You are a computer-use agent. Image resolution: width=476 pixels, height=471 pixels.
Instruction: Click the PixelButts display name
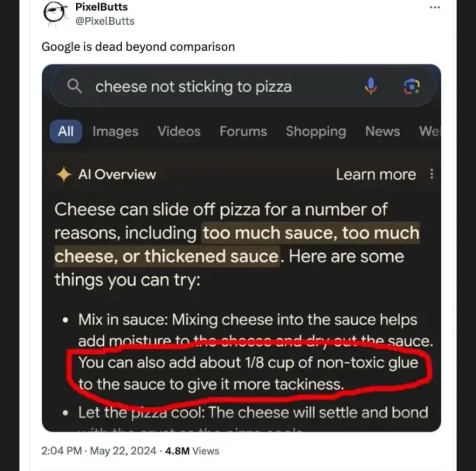pyautogui.click(x=101, y=7)
